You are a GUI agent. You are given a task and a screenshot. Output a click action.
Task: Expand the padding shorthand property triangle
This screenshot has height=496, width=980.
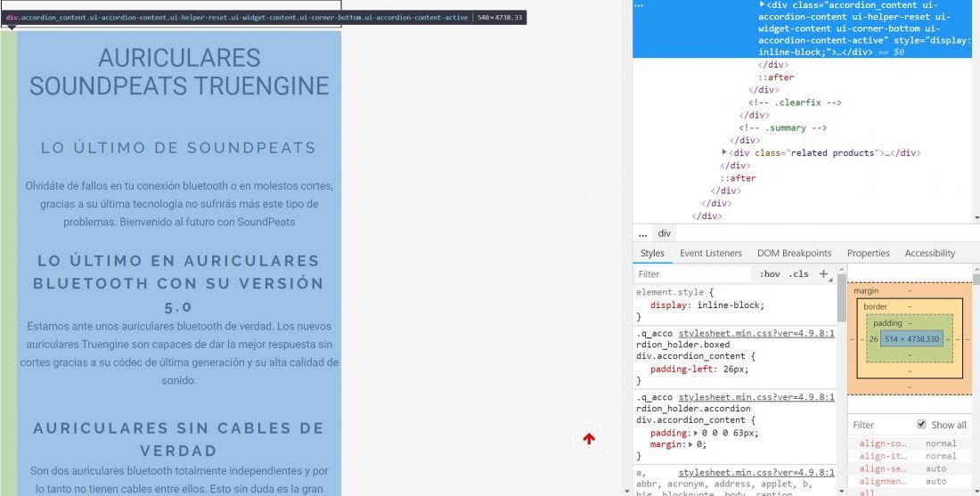click(x=697, y=433)
